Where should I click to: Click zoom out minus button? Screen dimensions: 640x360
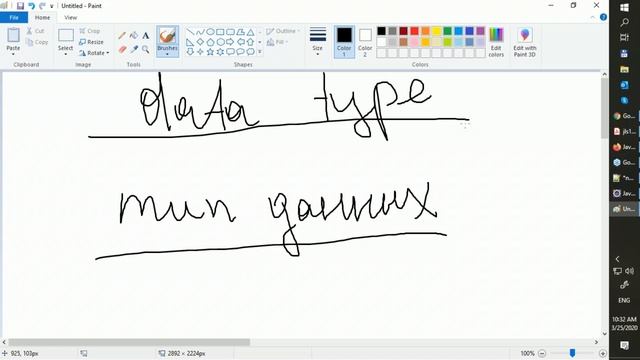point(542,353)
